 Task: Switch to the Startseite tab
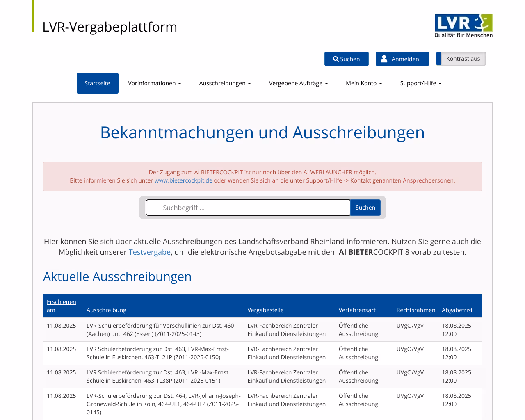tap(97, 83)
